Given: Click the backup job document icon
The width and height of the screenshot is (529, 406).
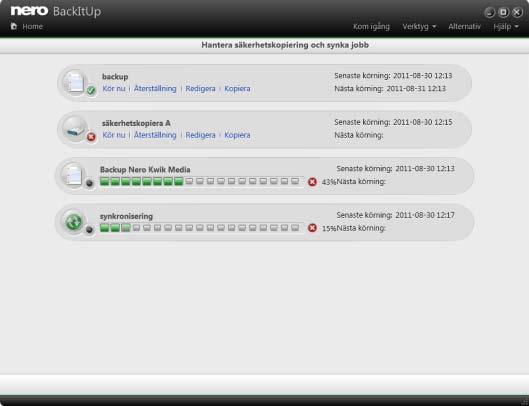Looking at the screenshot, I should (x=75, y=82).
